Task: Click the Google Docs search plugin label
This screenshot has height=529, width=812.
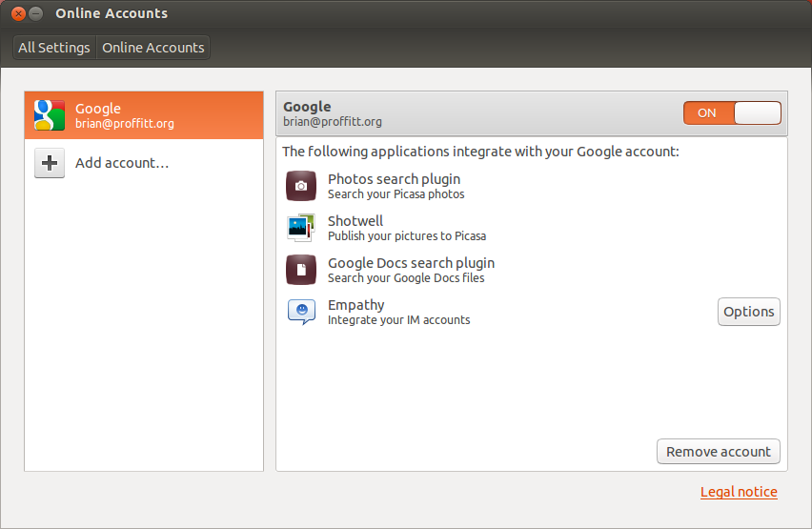Action: [411, 263]
